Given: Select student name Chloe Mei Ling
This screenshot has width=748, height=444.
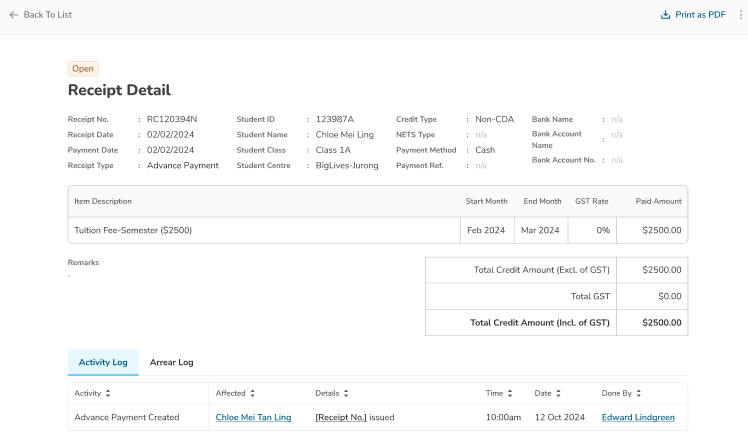Looking at the screenshot, I should [x=344, y=134].
